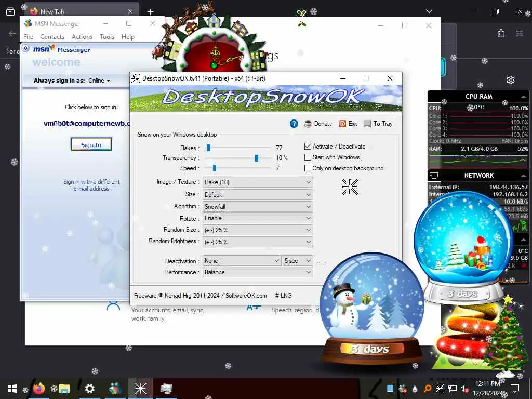532x399 pixels.
Task: Click the round expand arrow beside msn logo
Action: 25,48
